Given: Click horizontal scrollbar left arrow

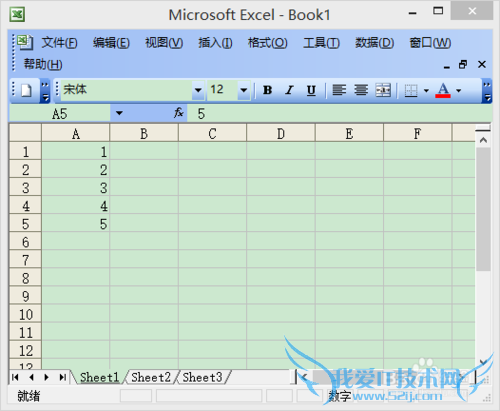Looking at the screenshot, I should pyautogui.click(x=304, y=377).
